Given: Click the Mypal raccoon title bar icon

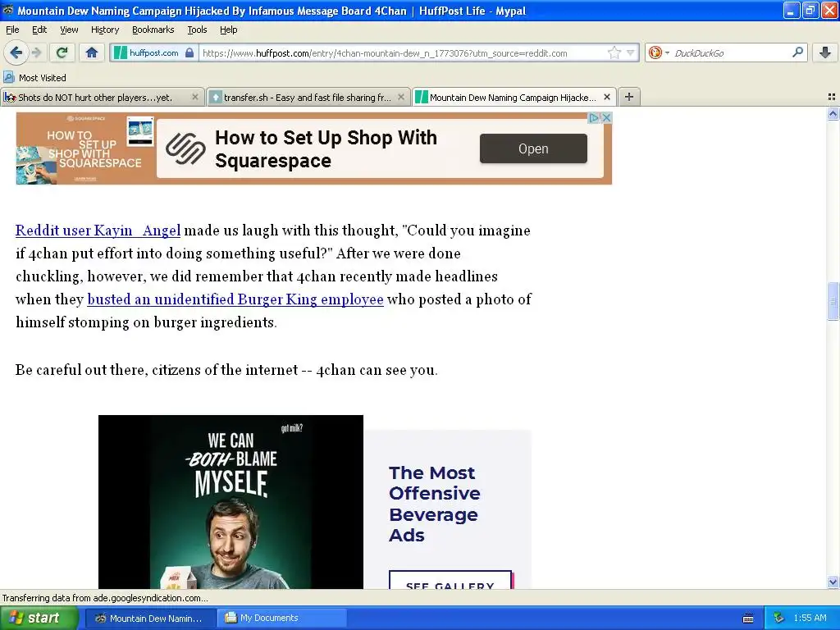Looking at the screenshot, I should coord(7,10).
